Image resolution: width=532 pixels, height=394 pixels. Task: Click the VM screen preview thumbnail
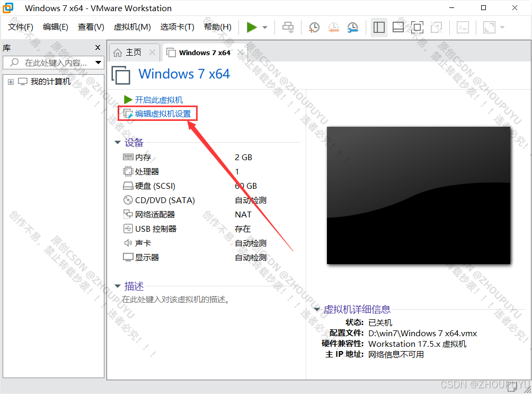point(419,195)
